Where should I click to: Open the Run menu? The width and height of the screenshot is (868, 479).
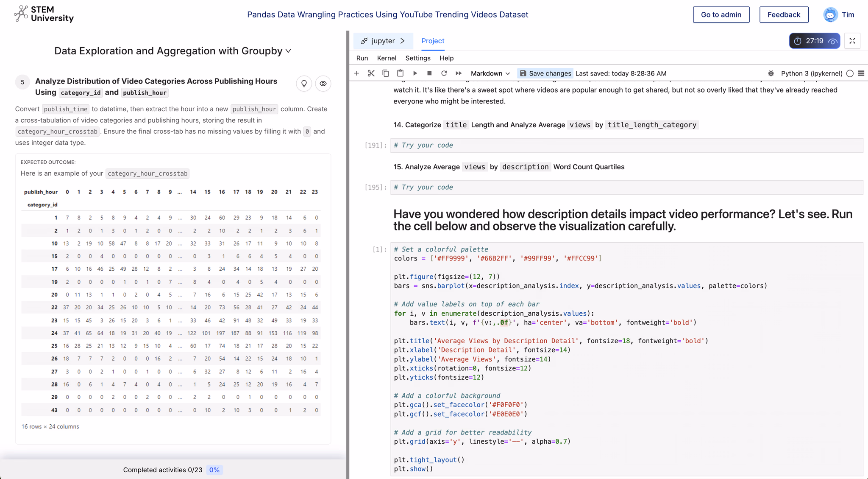coord(362,58)
